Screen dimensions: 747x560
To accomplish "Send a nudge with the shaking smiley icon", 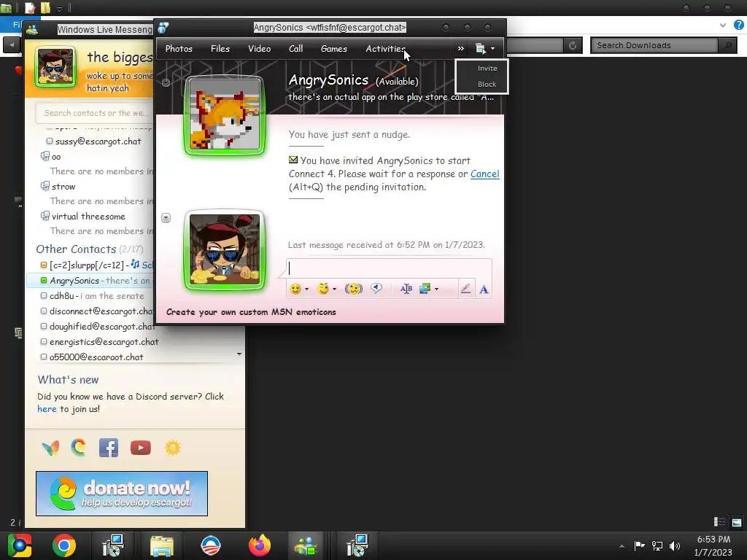I will [354, 289].
